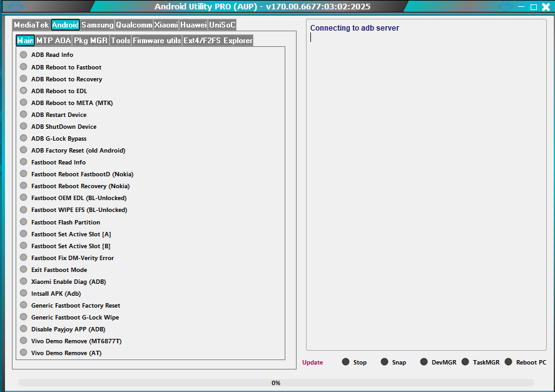Open TaskMGR from the bottom bar

466,361
